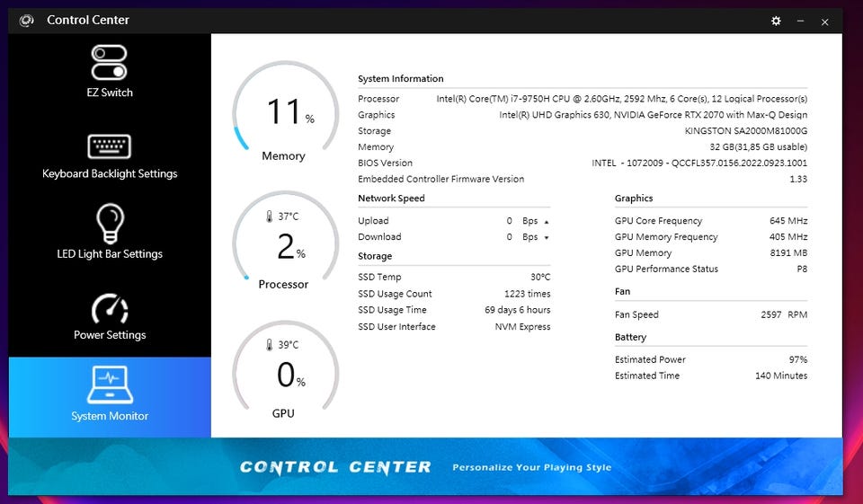
Task: Click the download arrow indicator
Action: tap(547, 238)
